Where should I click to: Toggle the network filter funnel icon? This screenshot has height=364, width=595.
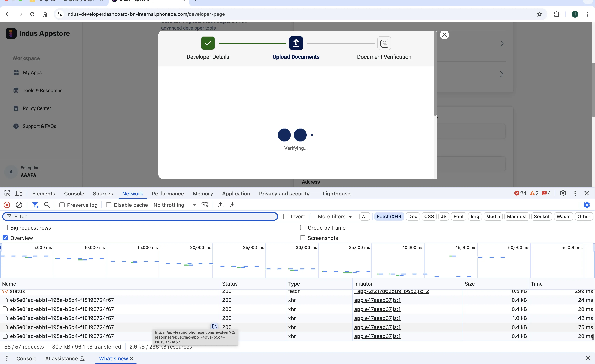(x=35, y=205)
